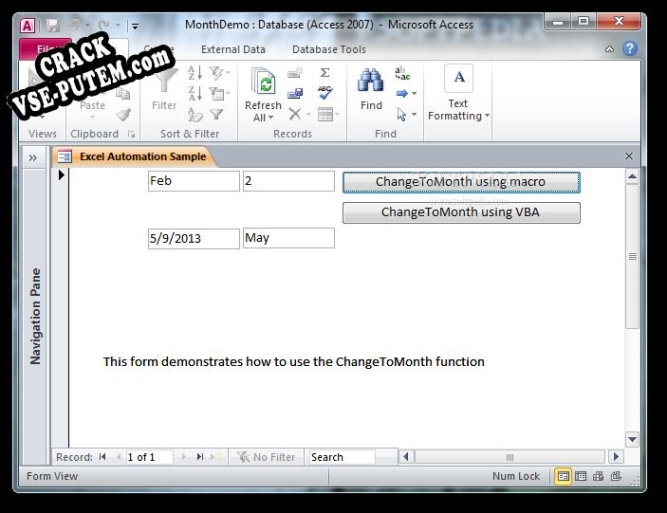Open the Delete dropdown arrow
Screen dimensions: 667x513
coord(309,114)
